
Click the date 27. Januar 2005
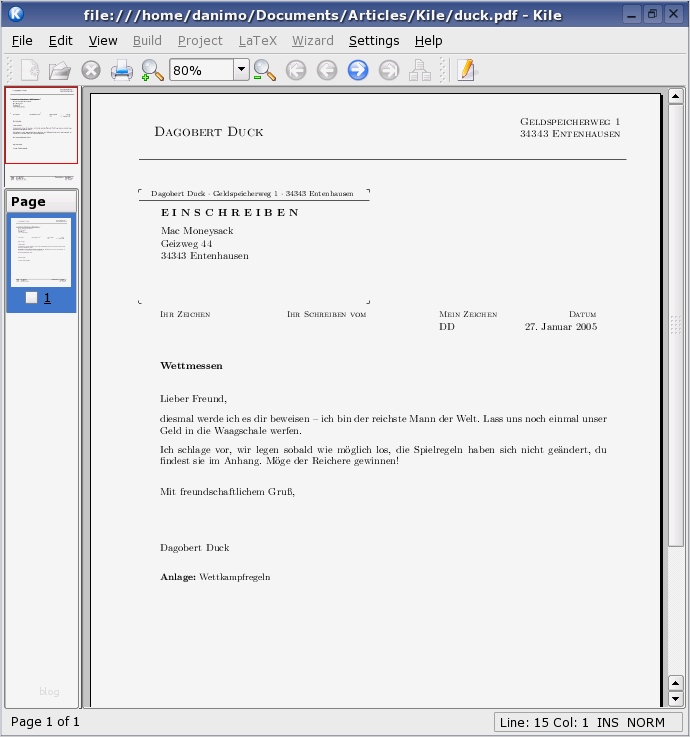tap(561, 327)
